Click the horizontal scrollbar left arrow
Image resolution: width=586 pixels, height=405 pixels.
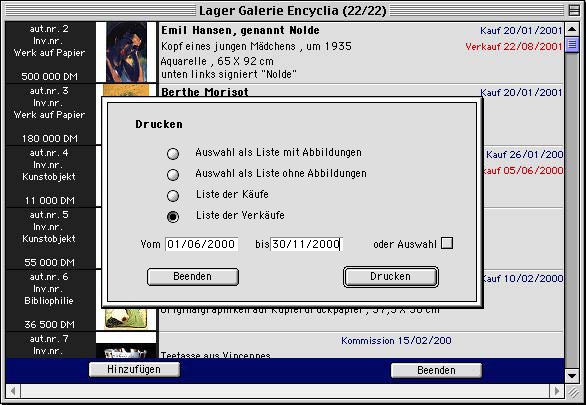coord(13,391)
